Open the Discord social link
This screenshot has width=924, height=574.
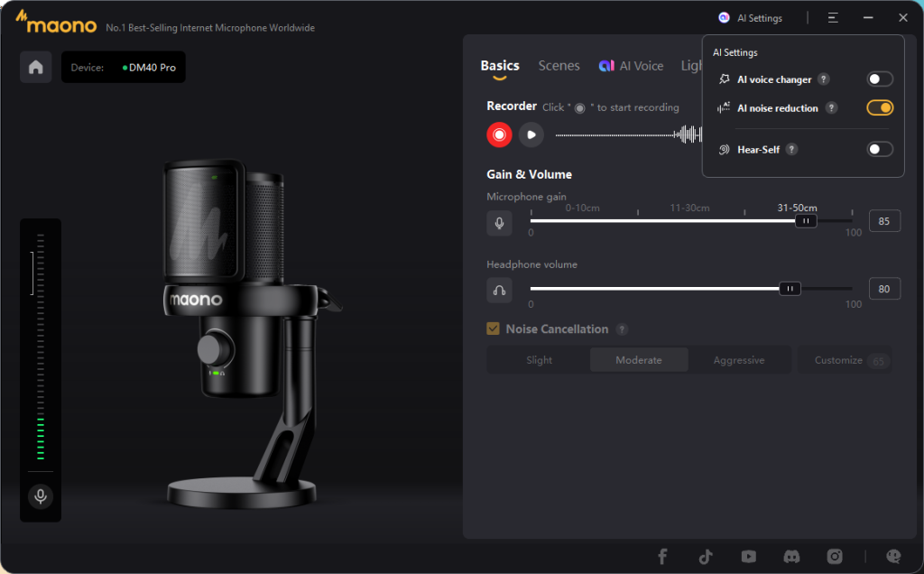pyautogui.click(x=791, y=556)
